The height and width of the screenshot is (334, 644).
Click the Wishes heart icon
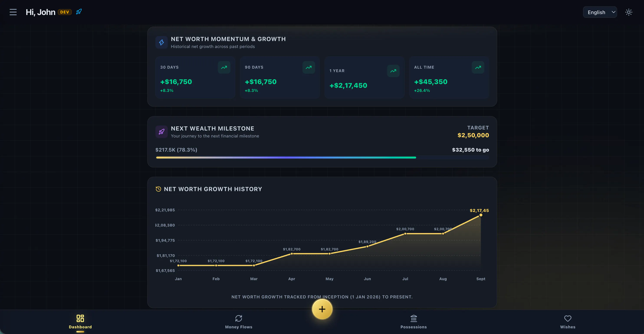click(567, 318)
